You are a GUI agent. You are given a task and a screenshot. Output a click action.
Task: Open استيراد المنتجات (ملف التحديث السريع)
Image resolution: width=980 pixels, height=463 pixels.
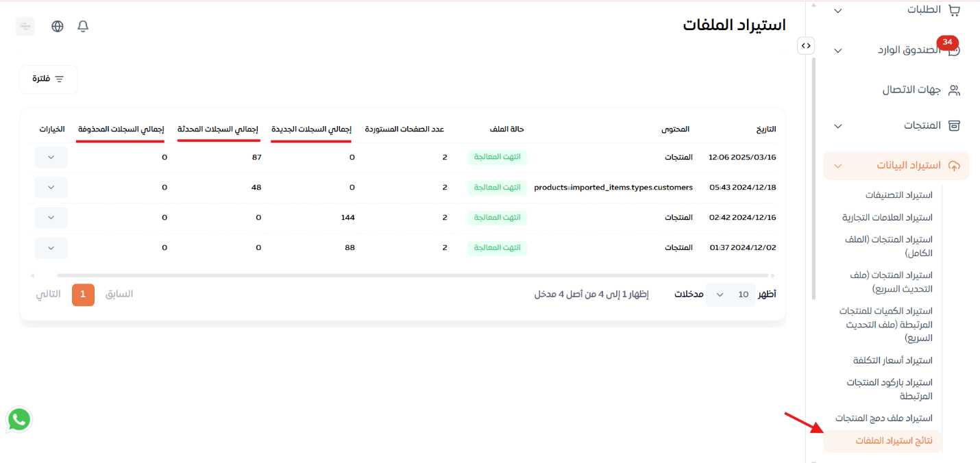[x=892, y=281]
